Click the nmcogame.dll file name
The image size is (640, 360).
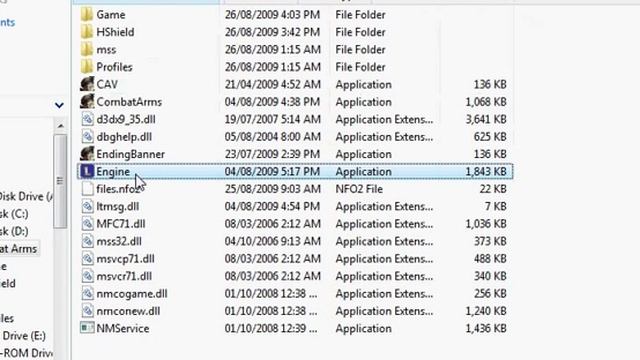pyautogui.click(x=132, y=294)
